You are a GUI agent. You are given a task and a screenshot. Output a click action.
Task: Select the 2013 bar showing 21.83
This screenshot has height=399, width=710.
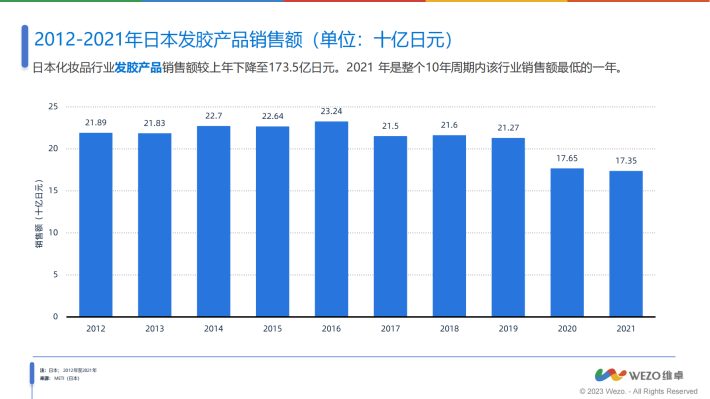click(x=154, y=225)
